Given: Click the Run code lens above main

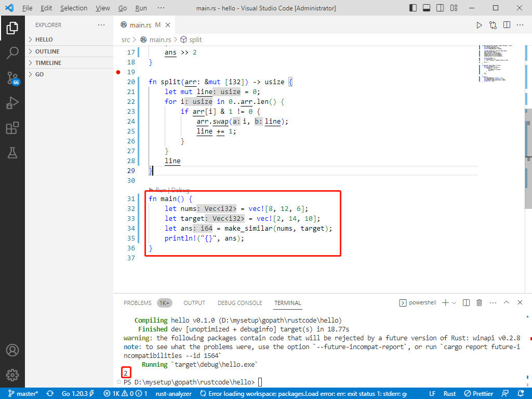Looking at the screenshot, I should pyautogui.click(x=161, y=190).
